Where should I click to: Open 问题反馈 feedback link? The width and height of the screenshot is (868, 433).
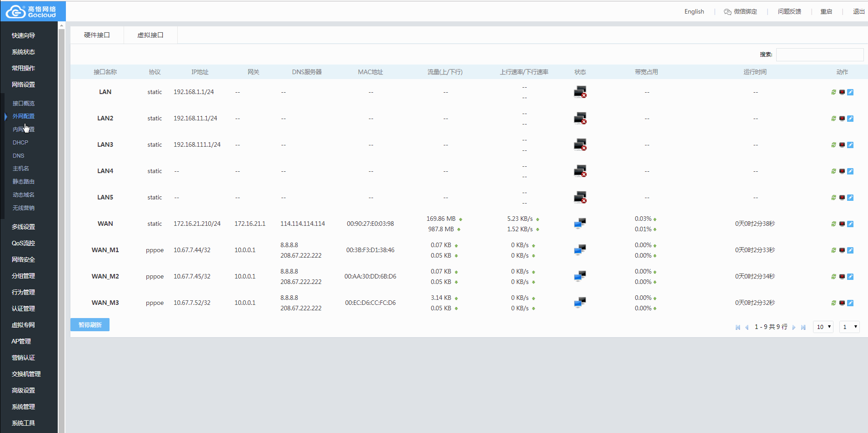[x=789, y=12]
